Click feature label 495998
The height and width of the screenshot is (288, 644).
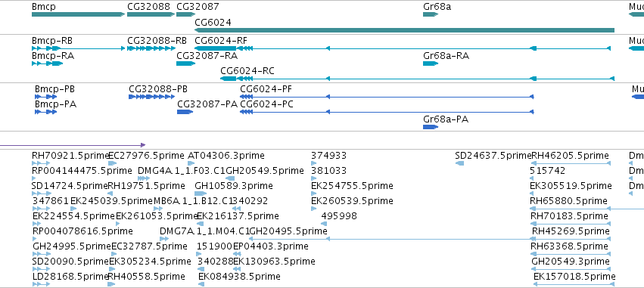point(339,216)
